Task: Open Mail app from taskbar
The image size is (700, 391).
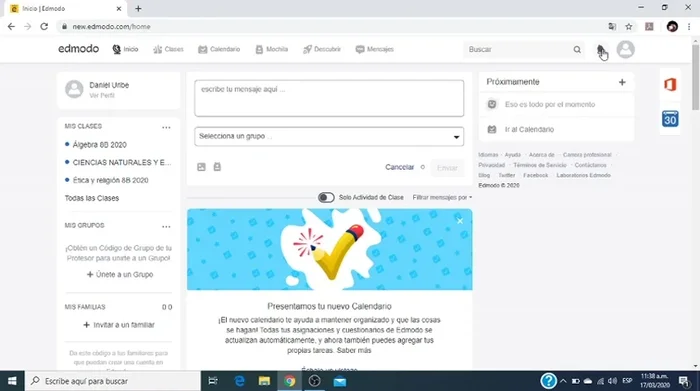Action: click(340, 381)
